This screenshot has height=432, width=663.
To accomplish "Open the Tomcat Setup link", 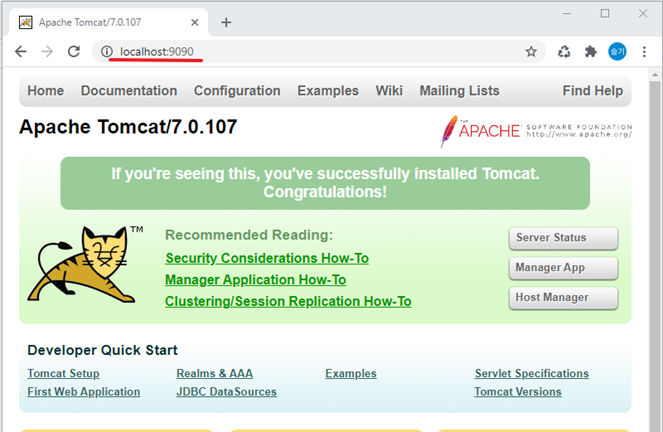I will click(x=63, y=374).
